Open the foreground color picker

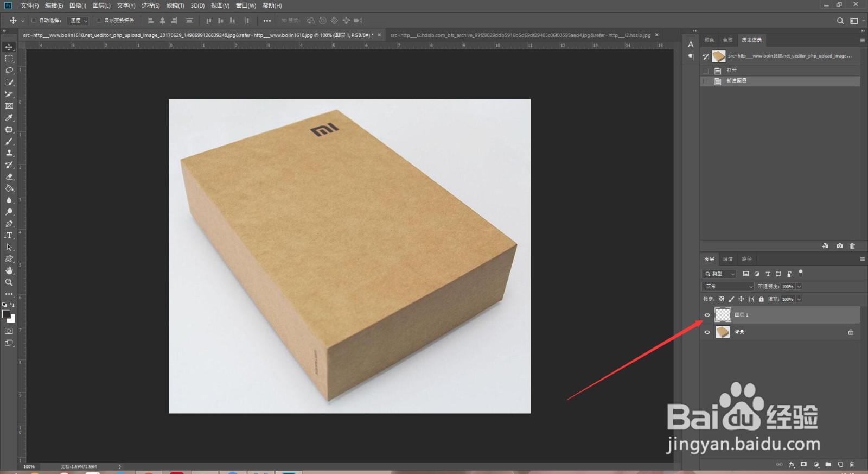point(7,314)
